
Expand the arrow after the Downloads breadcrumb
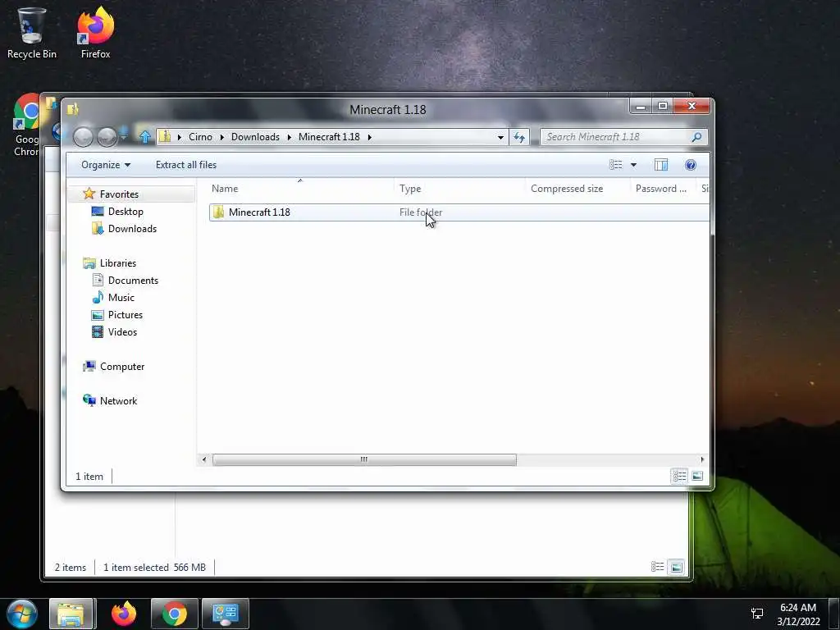point(290,137)
